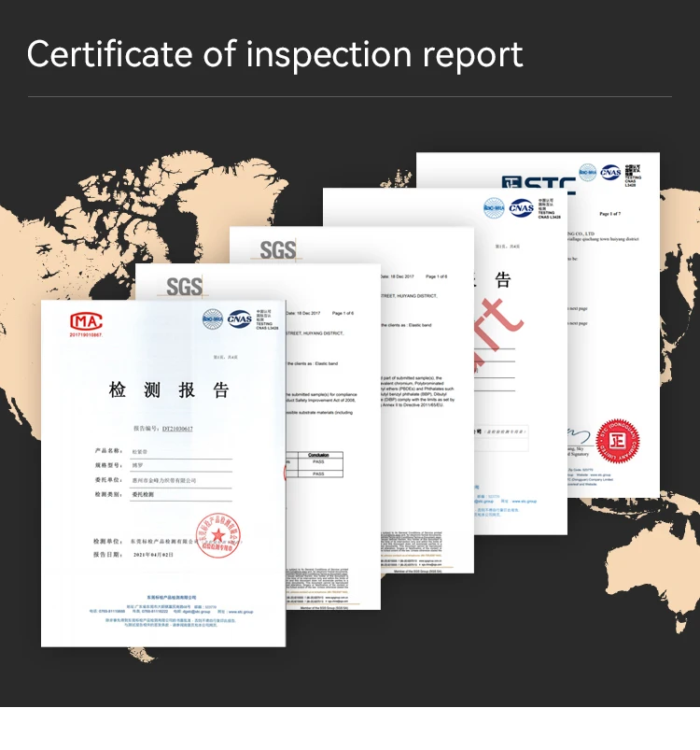
Task: Click the red CMA logo on front certificate
Action: 86,321
